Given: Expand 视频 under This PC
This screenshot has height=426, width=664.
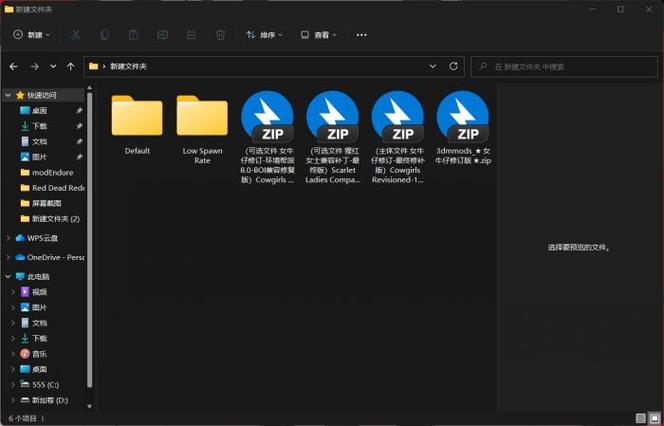Looking at the screenshot, I should point(13,292).
